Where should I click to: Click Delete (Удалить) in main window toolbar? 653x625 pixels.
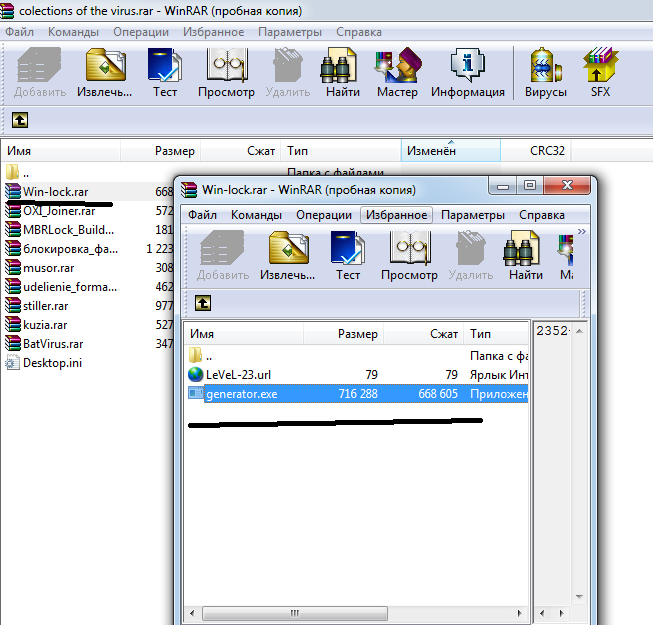288,73
